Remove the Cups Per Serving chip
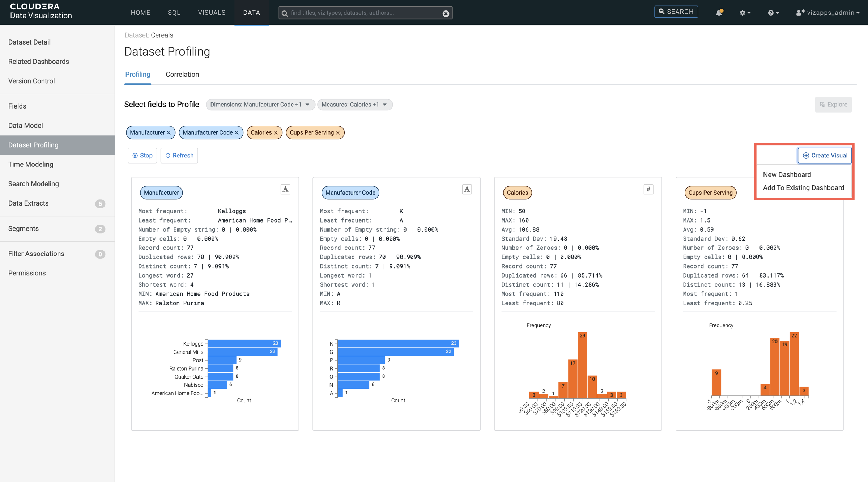Image resolution: width=868 pixels, height=482 pixels. (338, 132)
